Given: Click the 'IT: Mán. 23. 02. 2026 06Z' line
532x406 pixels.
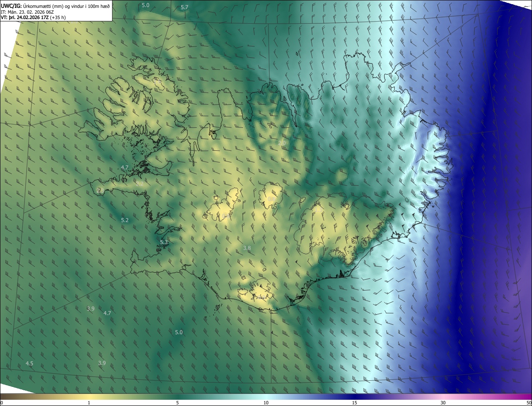Looking at the screenshot, I should coord(27,12).
